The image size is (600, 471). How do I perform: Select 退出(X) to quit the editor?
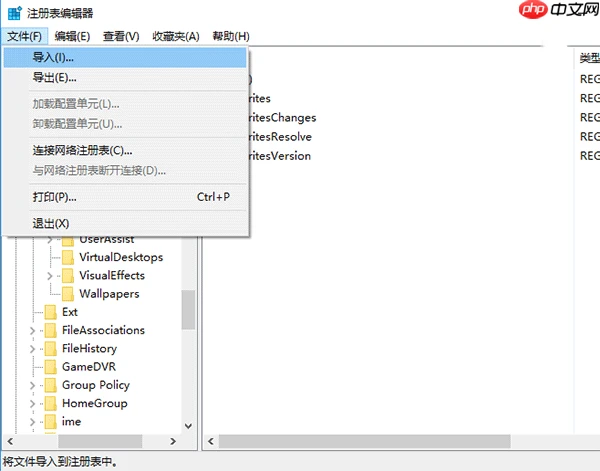(125, 223)
